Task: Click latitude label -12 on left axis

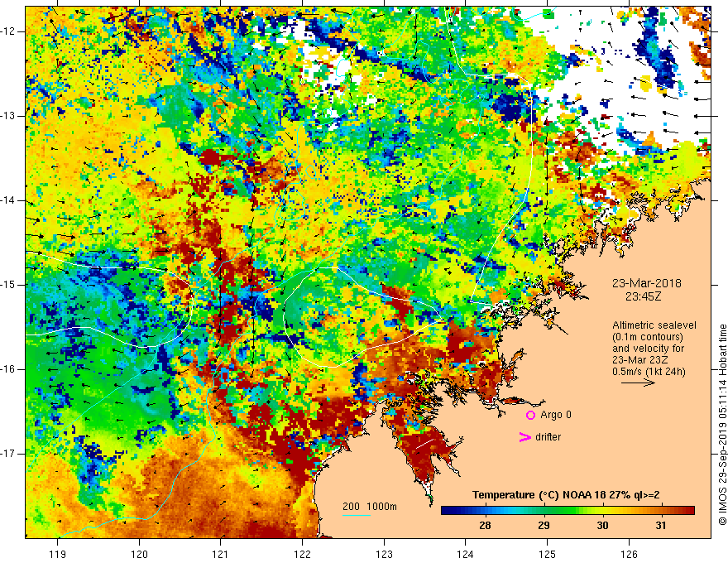Action: 8,31
